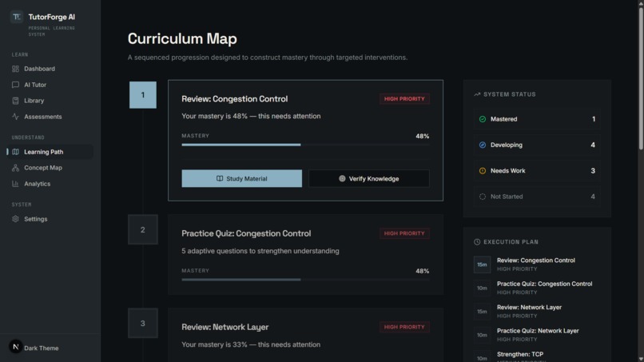This screenshot has width=644, height=362.
Task: Click the N avatar beside Dark Theme
Action: click(x=16, y=347)
